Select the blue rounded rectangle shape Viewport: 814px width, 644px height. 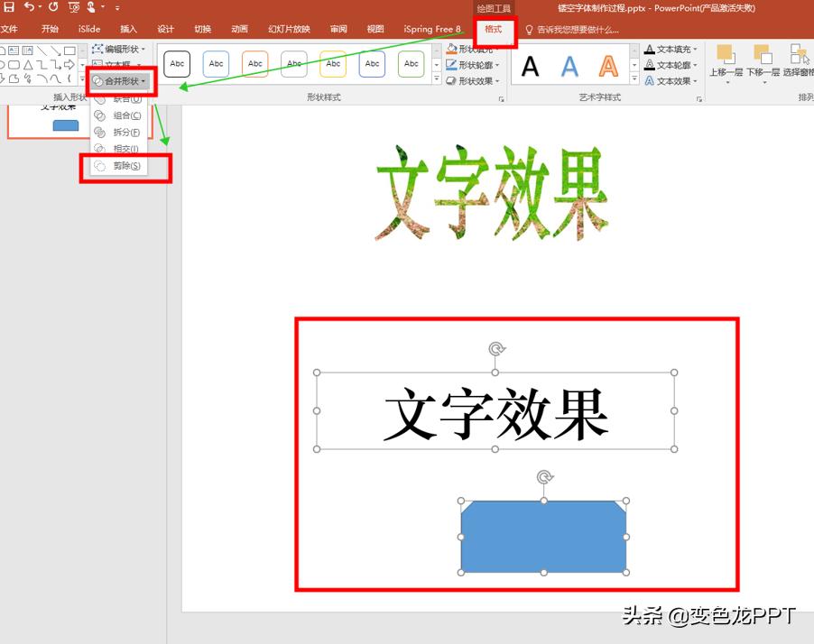tap(542, 536)
